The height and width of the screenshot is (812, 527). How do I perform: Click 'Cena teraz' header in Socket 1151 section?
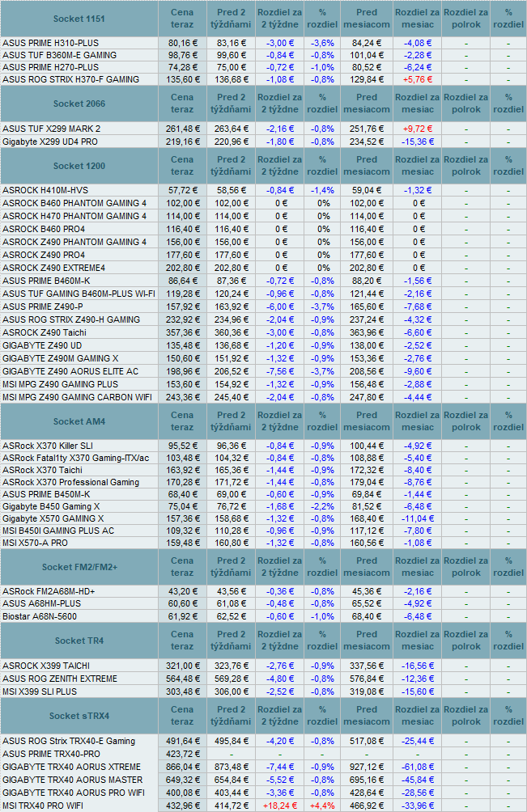(x=182, y=19)
